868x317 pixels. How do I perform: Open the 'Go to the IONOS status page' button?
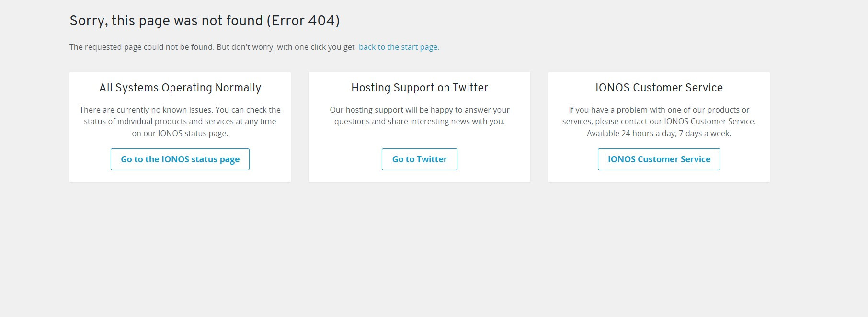pyautogui.click(x=180, y=159)
